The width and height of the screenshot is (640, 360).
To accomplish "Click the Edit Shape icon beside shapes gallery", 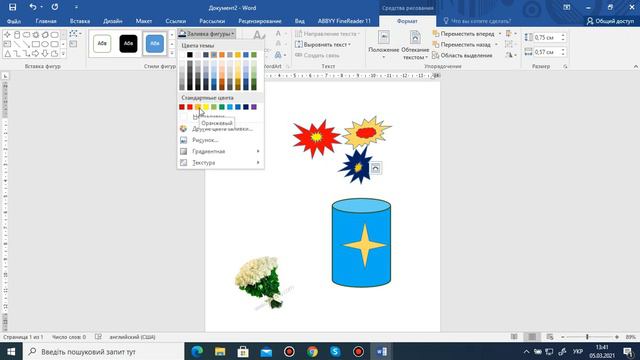I will coord(76,33).
